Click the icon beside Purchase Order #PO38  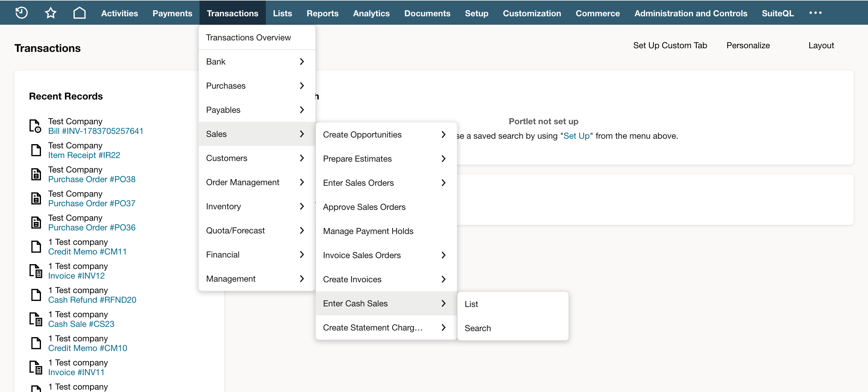(36, 174)
